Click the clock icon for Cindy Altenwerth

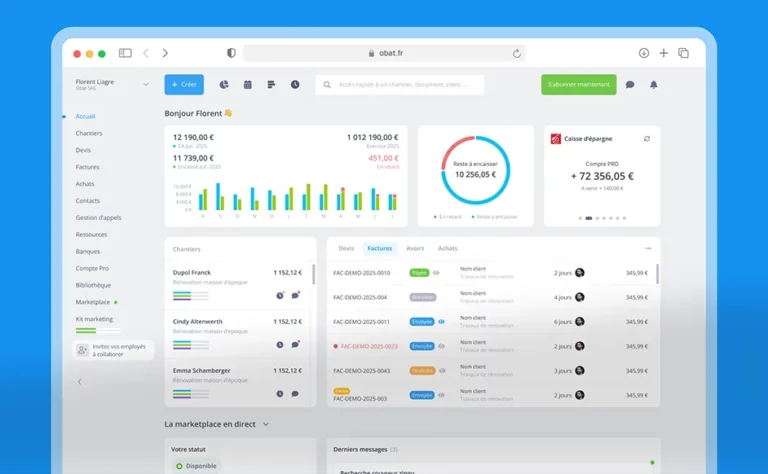(x=280, y=344)
